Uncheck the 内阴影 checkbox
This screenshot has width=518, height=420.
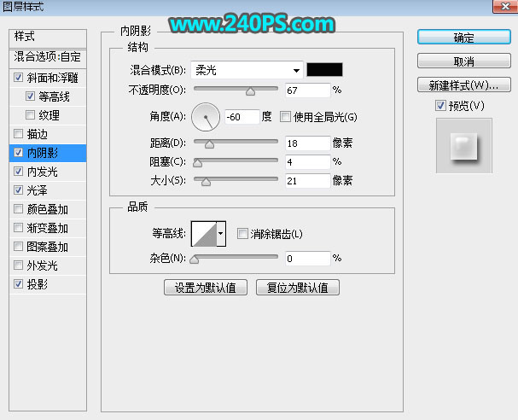[x=18, y=153]
